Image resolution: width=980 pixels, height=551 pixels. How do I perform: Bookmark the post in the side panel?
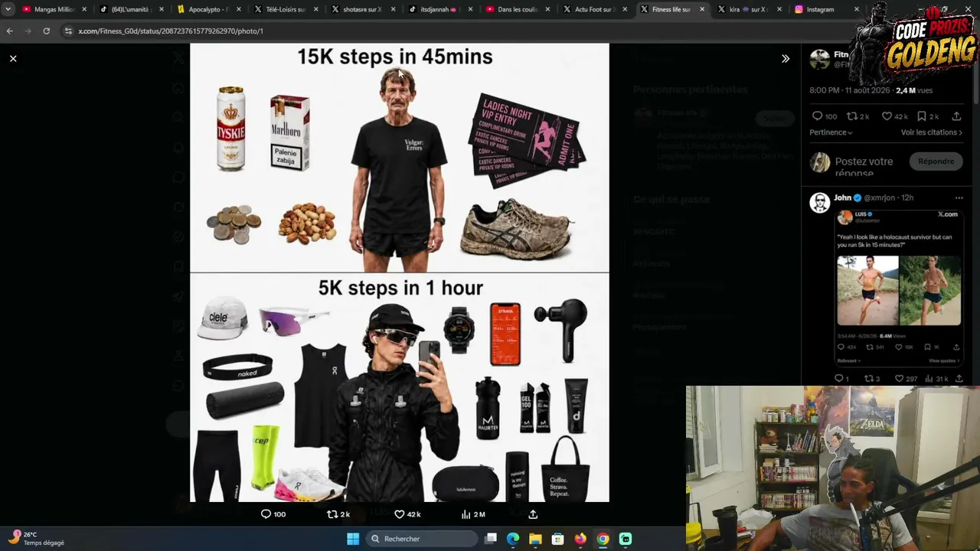pos(922,116)
